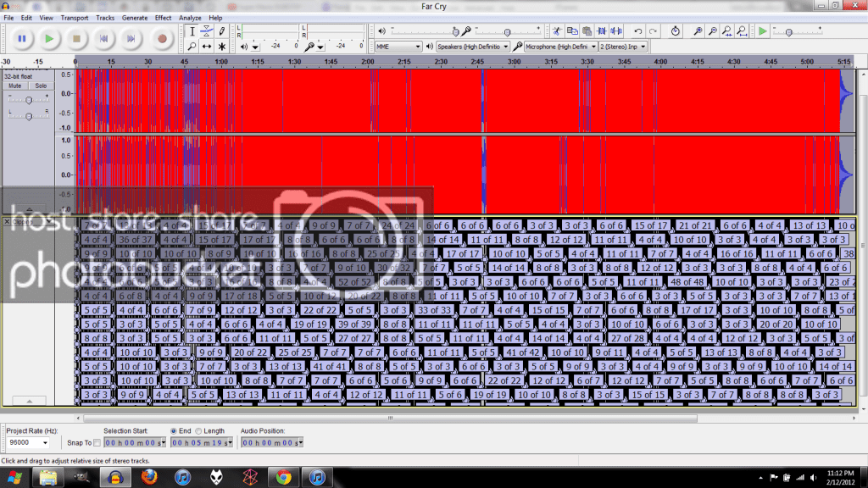Skip to start of project
This screenshot has width=868, height=488.
point(103,39)
